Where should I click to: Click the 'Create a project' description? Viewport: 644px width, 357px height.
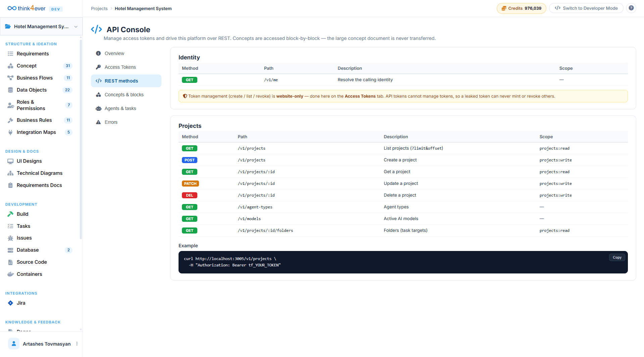click(400, 160)
